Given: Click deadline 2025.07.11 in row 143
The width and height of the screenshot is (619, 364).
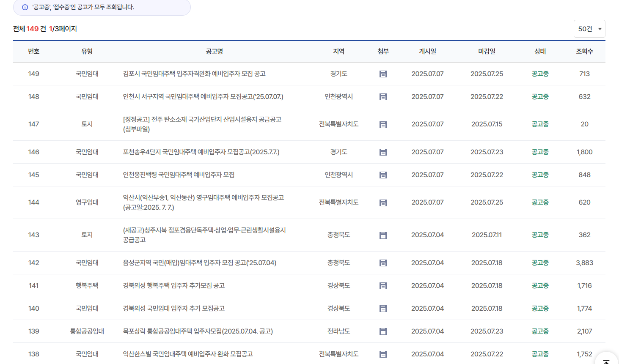Looking at the screenshot, I should click(487, 235).
